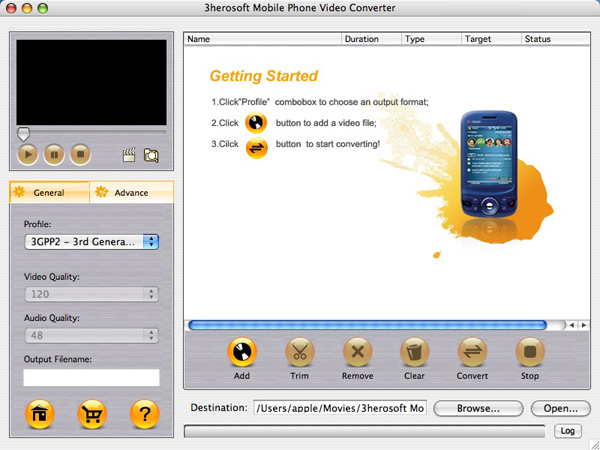
Task: Click the Add video file icon
Action: pos(241,352)
